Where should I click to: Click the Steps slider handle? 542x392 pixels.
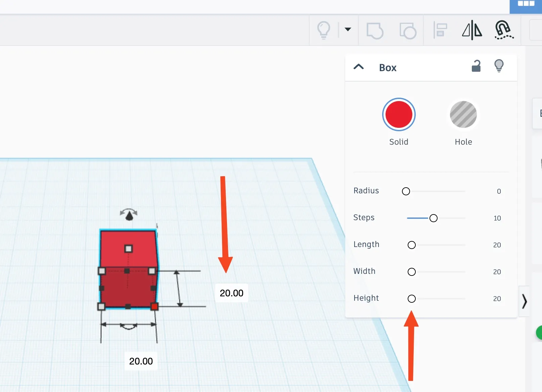point(434,218)
